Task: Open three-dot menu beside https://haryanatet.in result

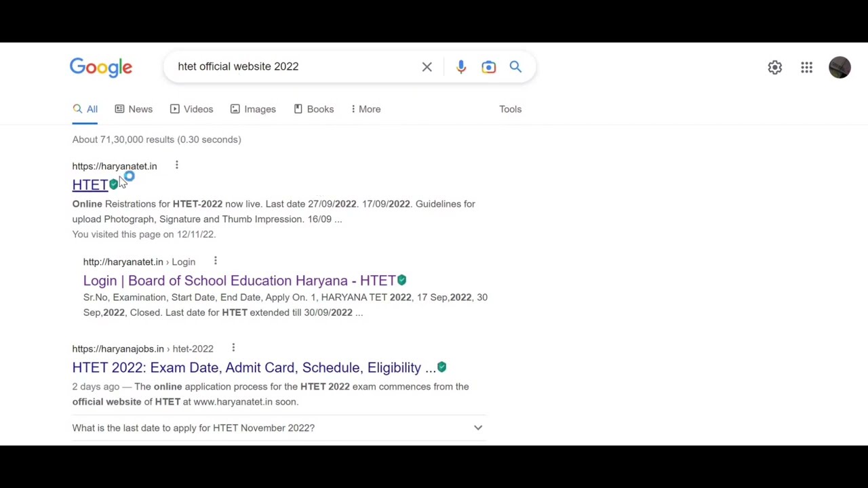Action: pyautogui.click(x=176, y=165)
